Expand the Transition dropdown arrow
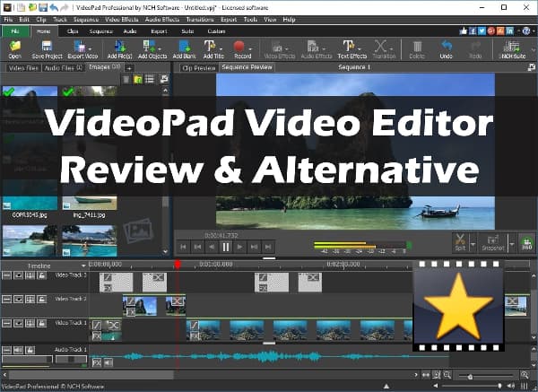538x392 pixels. click(392, 48)
